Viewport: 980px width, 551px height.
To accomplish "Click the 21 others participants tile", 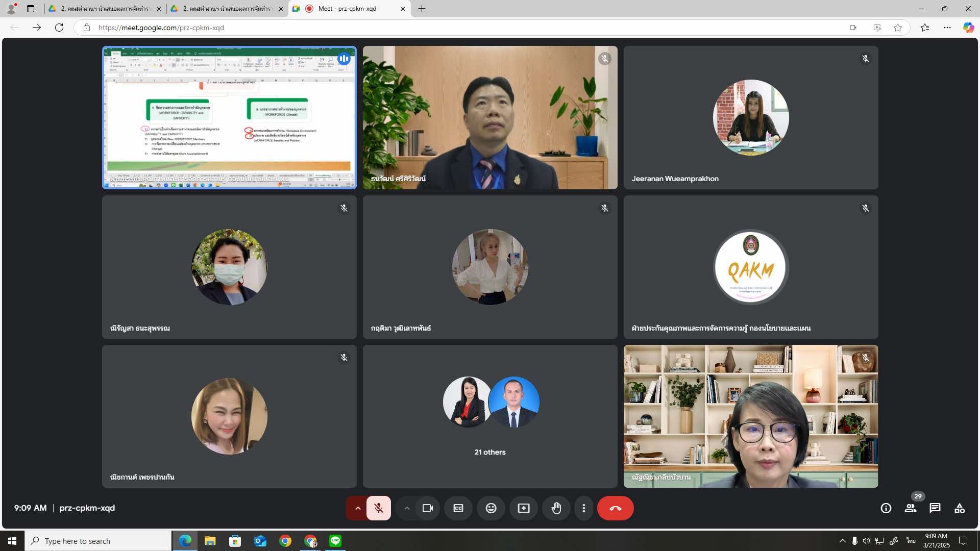I will click(490, 416).
